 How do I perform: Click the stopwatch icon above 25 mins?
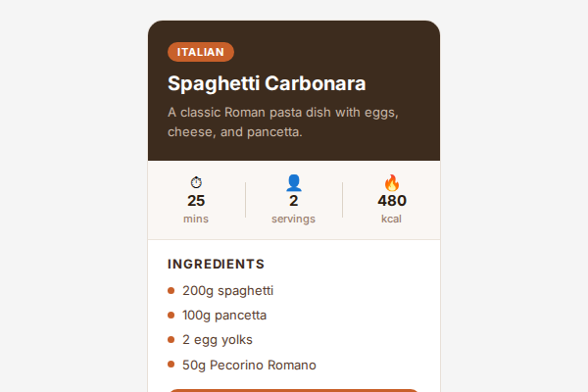click(196, 182)
